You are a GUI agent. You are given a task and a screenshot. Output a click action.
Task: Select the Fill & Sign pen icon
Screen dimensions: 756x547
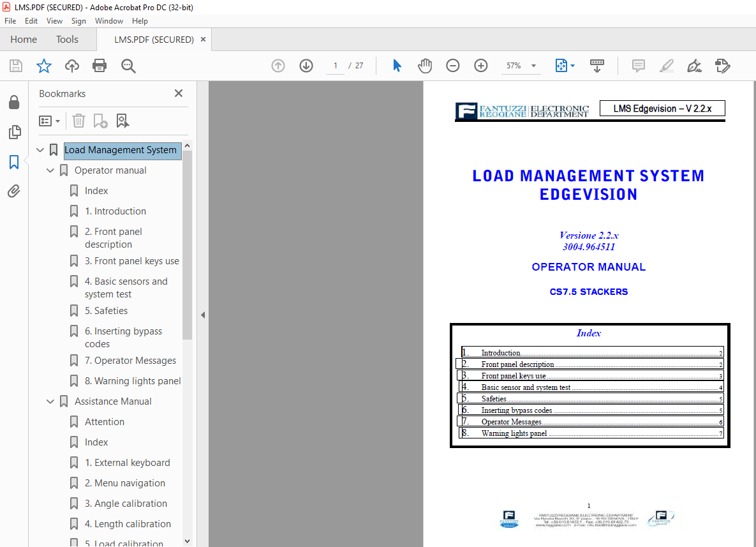tap(694, 66)
